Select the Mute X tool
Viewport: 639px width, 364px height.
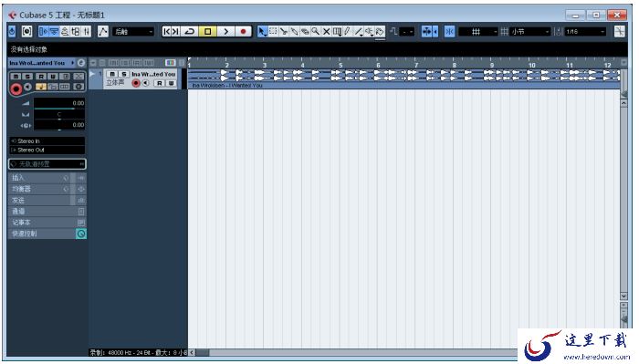click(x=326, y=31)
